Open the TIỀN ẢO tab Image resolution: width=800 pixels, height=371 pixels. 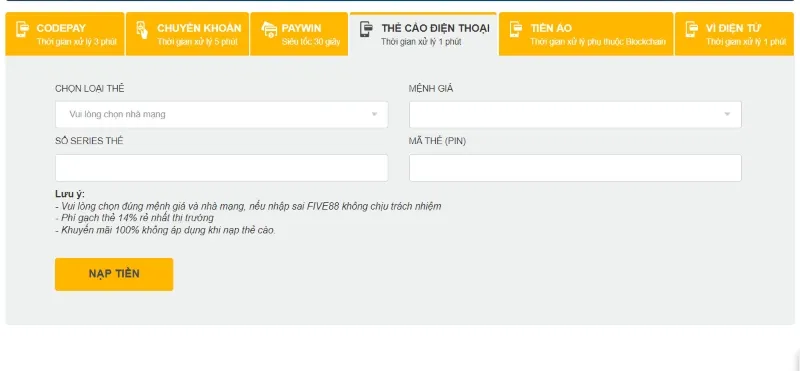(x=586, y=34)
